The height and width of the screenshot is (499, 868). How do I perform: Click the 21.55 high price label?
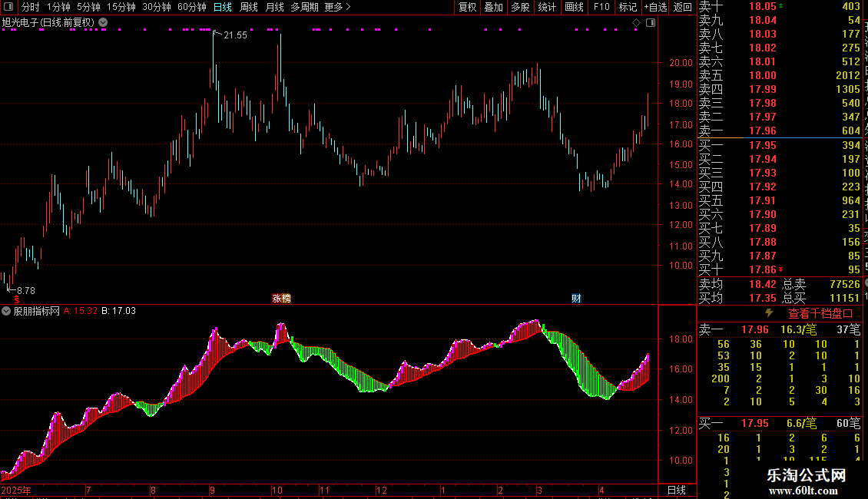point(235,35)
